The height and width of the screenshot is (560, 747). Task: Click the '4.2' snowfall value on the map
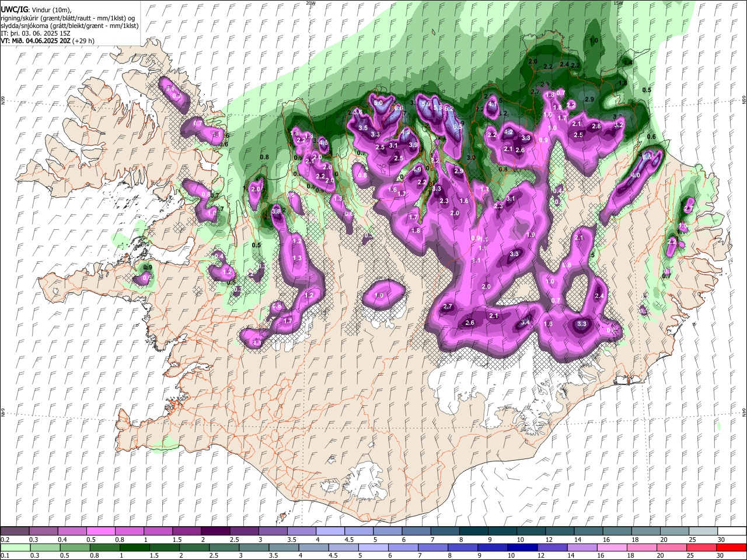[508, 132]
